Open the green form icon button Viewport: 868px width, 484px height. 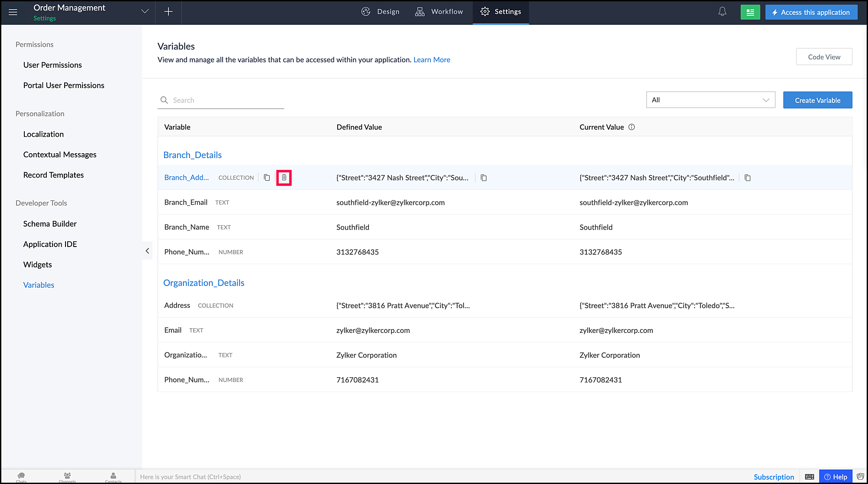point(750,12)
